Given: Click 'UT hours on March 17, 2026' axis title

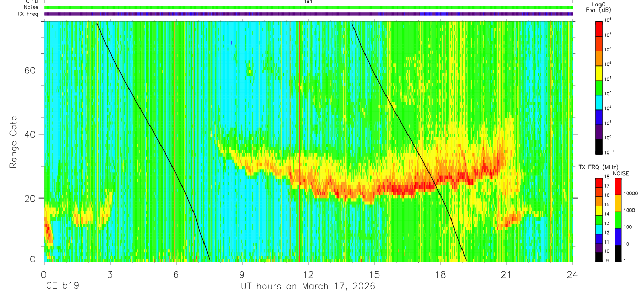Looking at the screenshot, I should (x=308, y=287).
